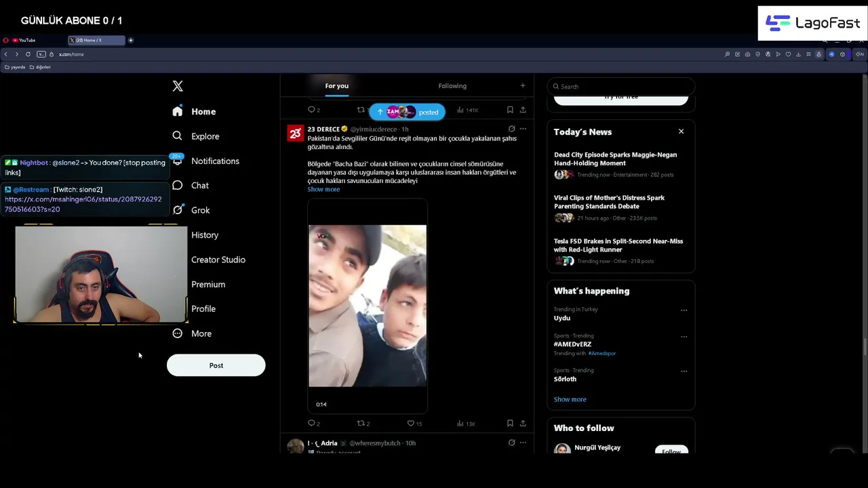Open Grok from the sidebar
This screenshot has height=488, width=868.
[191, 210]
